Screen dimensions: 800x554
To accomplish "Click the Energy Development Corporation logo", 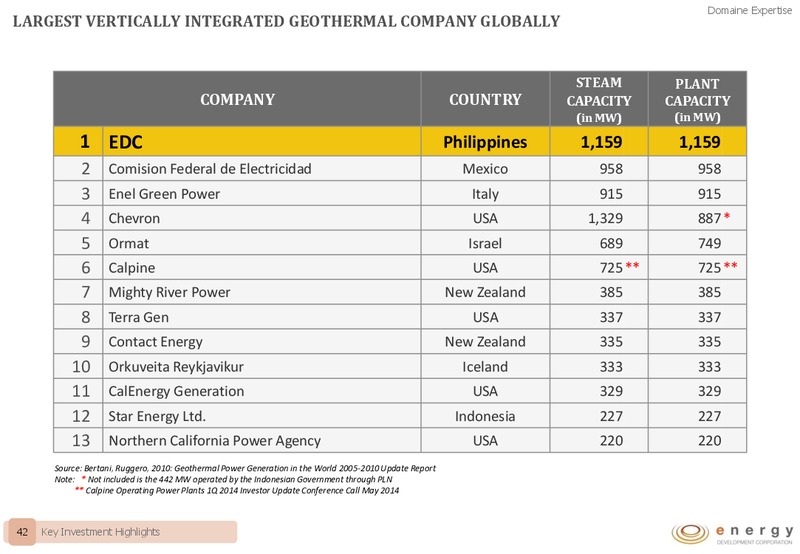I will click(732, 533).
